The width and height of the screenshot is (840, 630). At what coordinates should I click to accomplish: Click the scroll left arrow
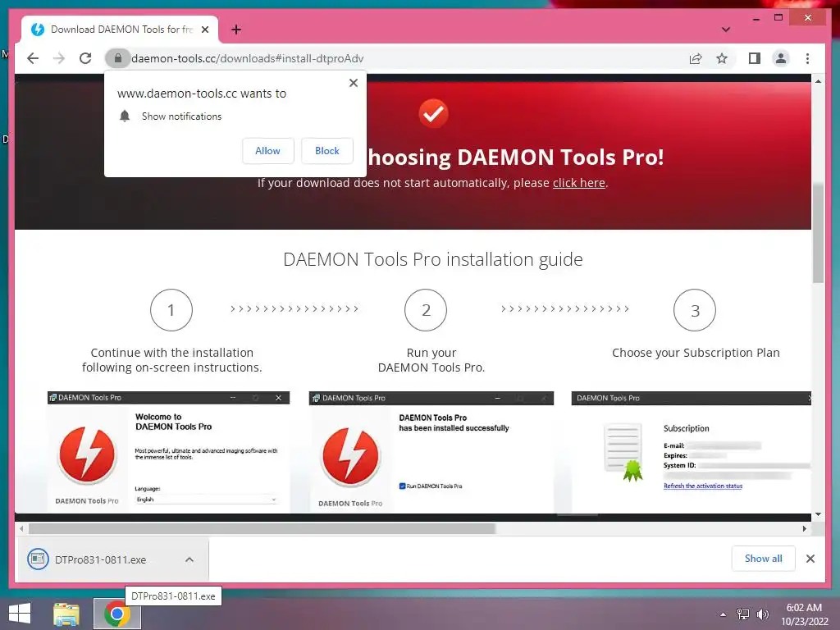click(x=21, y=529)
